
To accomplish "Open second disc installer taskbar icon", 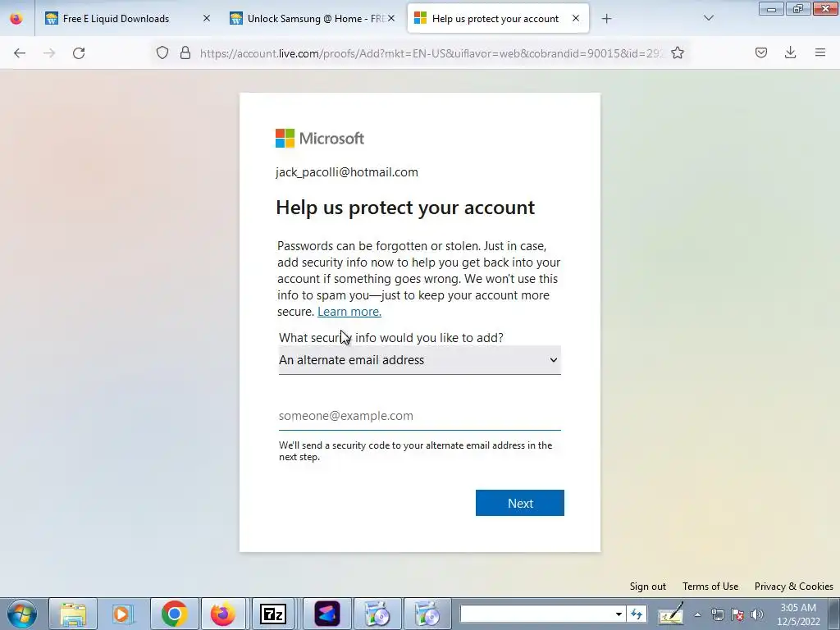I will coord(427,614).
